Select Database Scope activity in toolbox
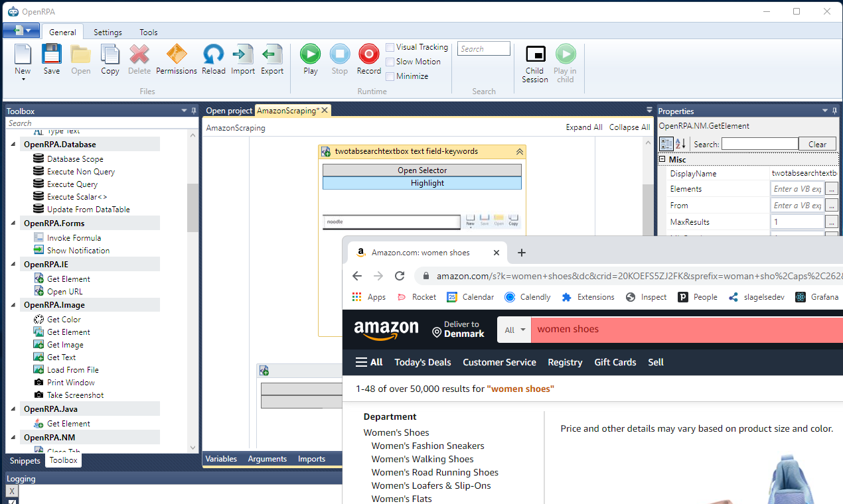The image size is (843, 504). tap(75, 159)
